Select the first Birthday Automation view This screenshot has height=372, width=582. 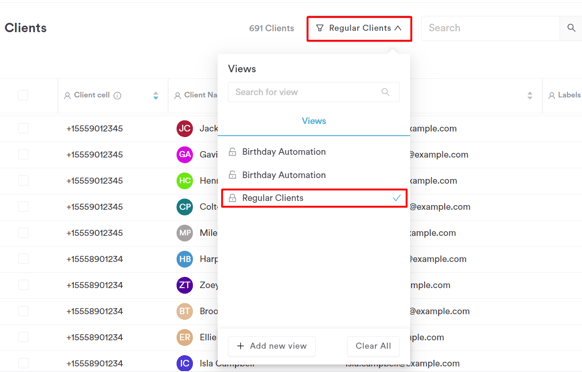click(x=314, y=152)
